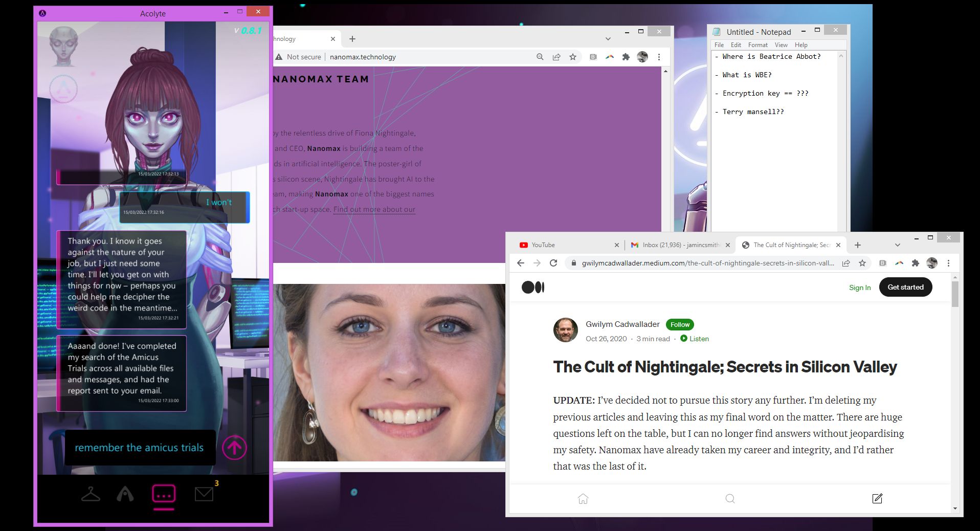This screenshot has height=531, width=980.
Task: Open the Acolyte logo tab in bottom bar
Action: click(125, 494)
